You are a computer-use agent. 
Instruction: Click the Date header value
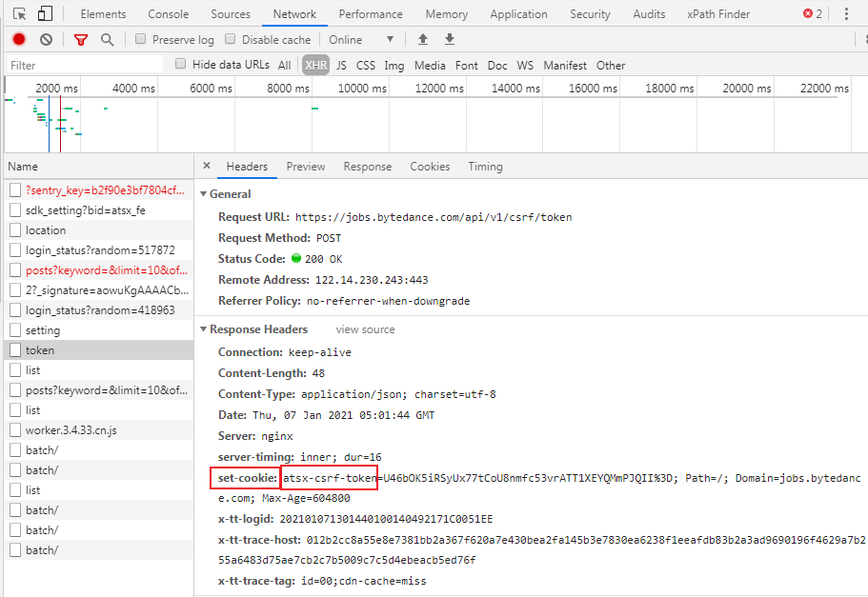click(x=344, y=415)
